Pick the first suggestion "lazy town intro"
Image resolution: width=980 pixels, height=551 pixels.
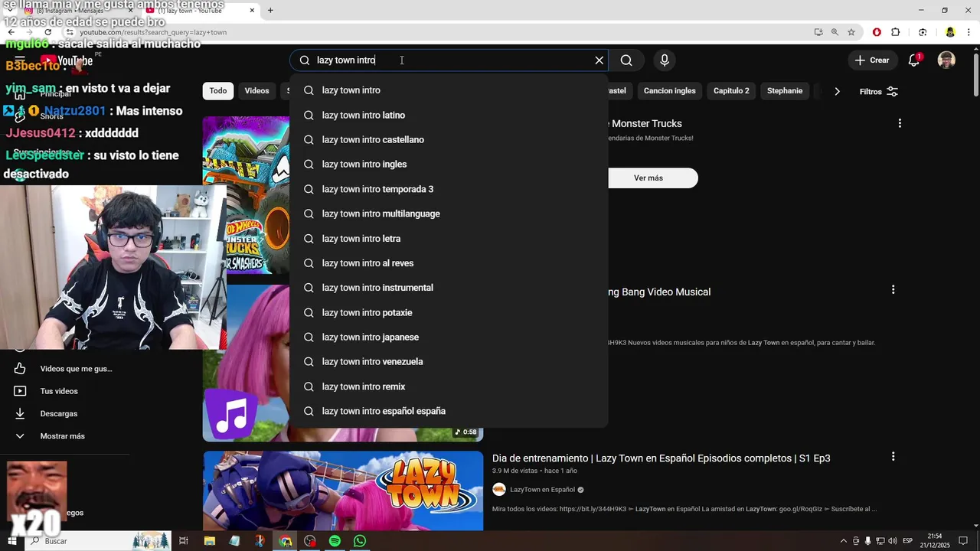(449, 90)
